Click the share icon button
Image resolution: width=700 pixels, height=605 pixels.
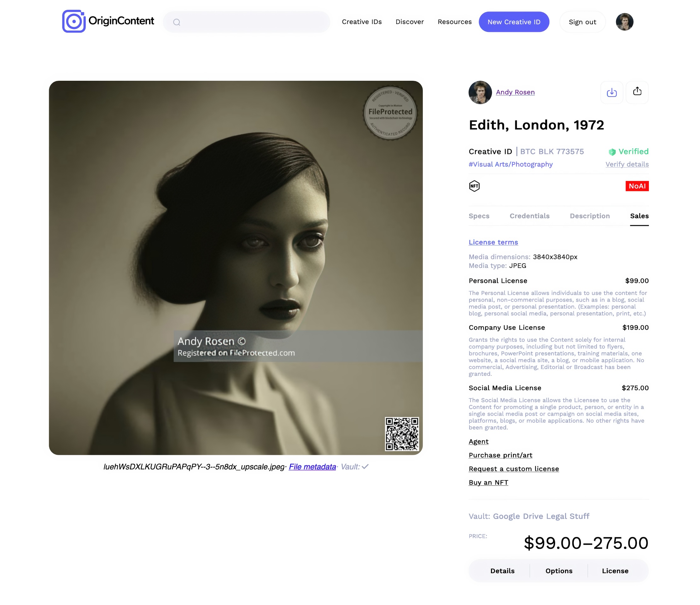(637, 91)
